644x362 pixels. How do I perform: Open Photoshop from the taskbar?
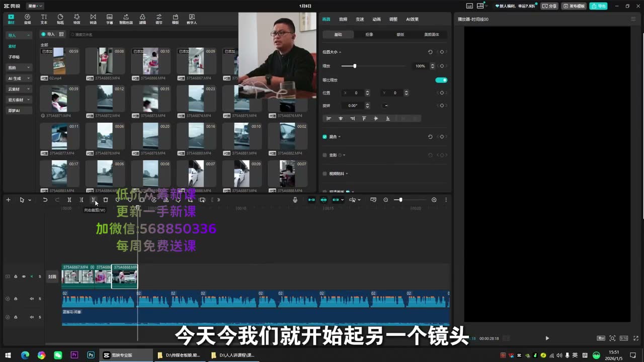click(x=91, y=355)
